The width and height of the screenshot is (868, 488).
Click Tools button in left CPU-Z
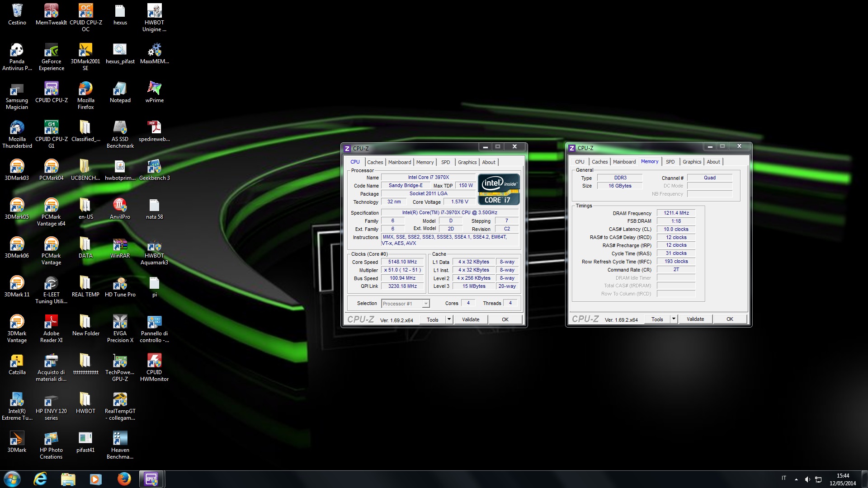433,319
